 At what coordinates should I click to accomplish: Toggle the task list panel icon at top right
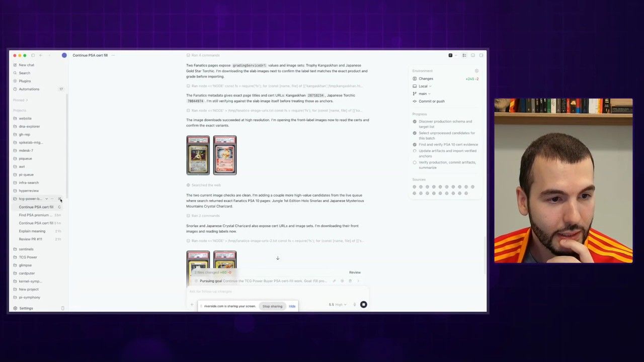click(x=464, y=55)
